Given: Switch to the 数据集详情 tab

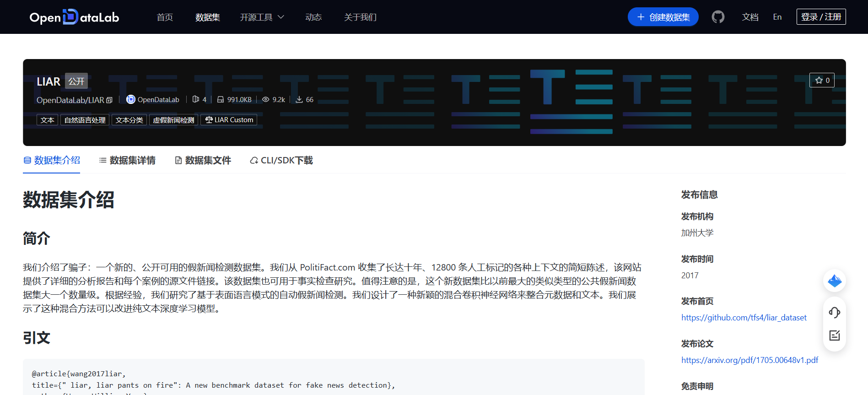Looking at the screenshot, I should pos(127,160).
